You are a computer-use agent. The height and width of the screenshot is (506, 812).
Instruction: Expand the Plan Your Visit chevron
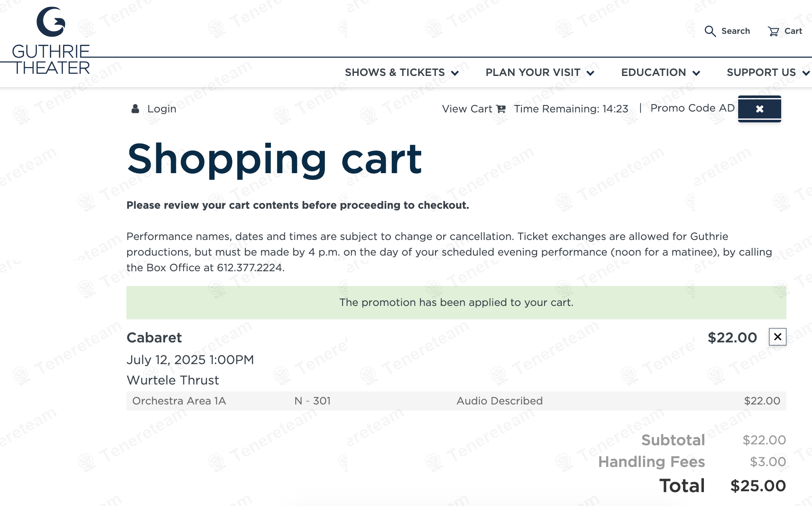591,73
